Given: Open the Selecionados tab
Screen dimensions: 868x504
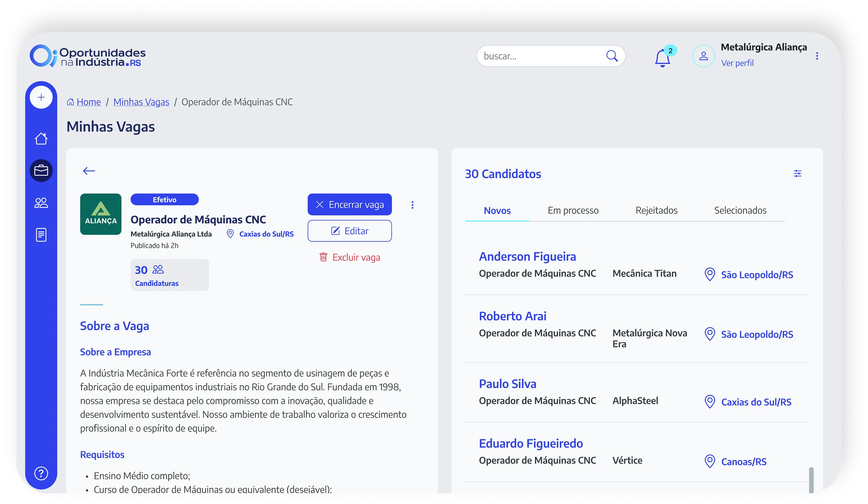Looking at the screenshot, I should (740, 210).
